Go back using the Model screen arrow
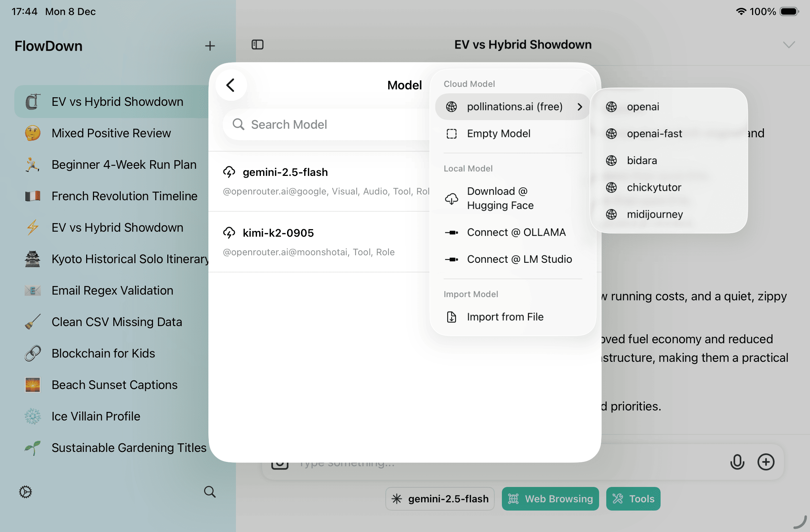This screenshot has height=532, width=810. click(231, 85)
